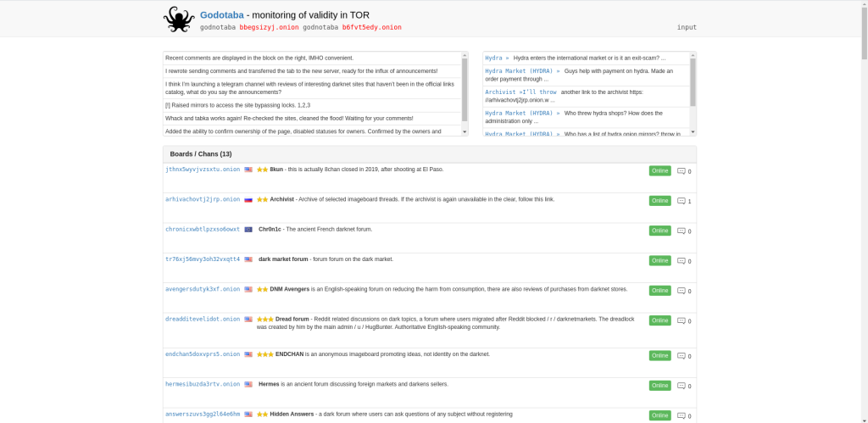Click the scroll-down arrow of recent comments panel
Image resolution: width=868 pixels, height=423 pixels.
click(693, 132)
